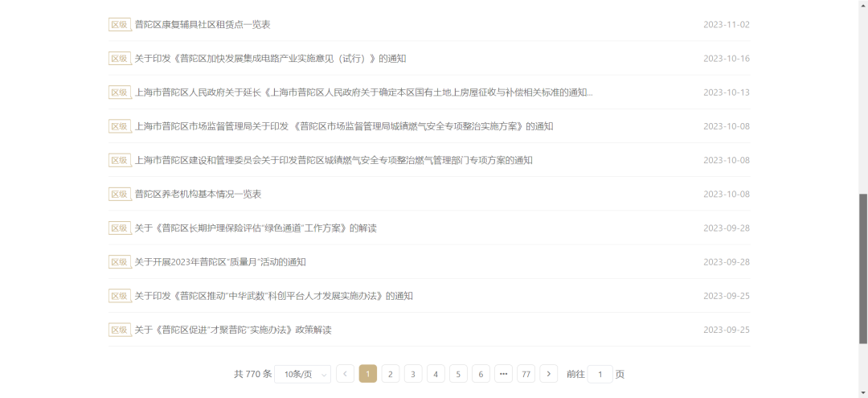Open the 集成电路产业实施意见 notice link
Image resolution: width=868 pixels, height=398 pixels.
(270, 59)
